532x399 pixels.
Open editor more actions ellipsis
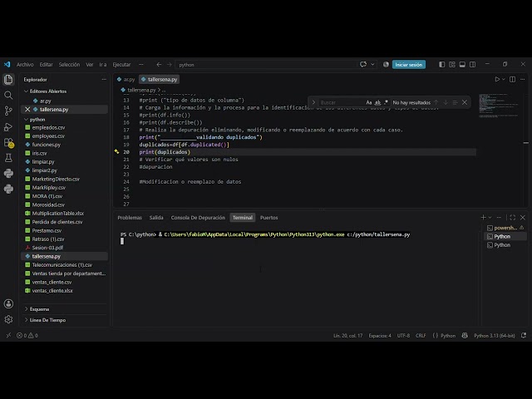(523, 80)
